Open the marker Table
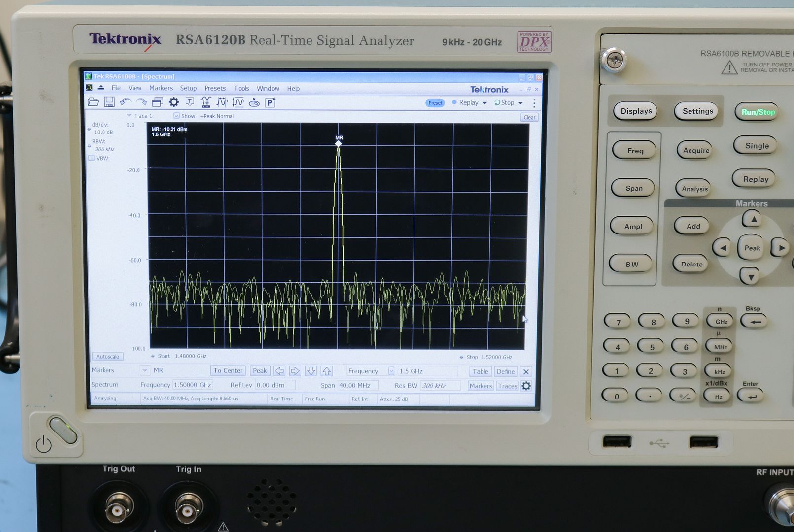This screenshot has width=794, height=532. pos(481,372)
